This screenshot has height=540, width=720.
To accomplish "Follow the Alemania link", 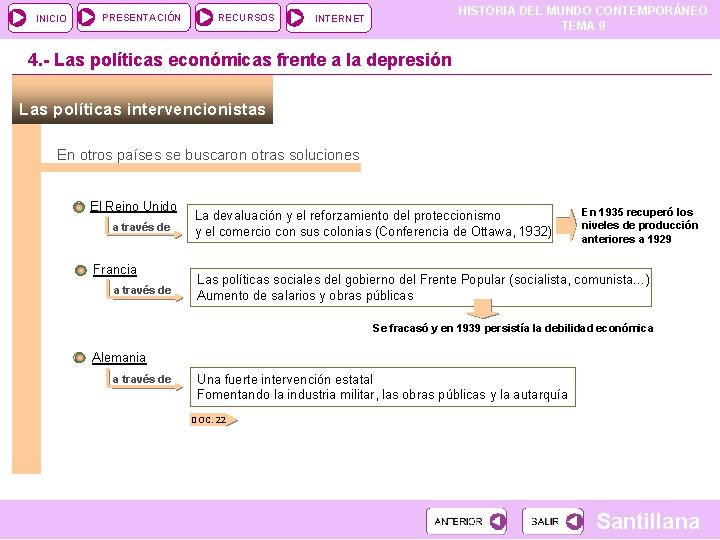I will pyautogui.click(x=119, y=357).
